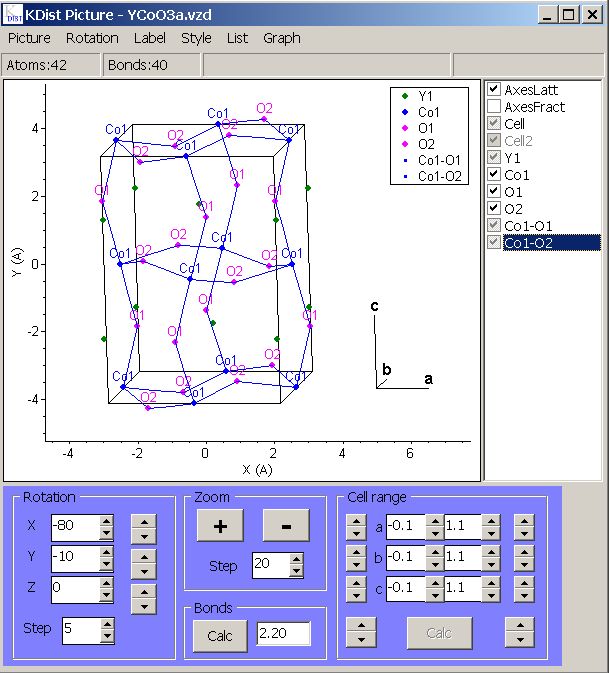Increase Rotation Y value with spinner up arrow
Viewport: 609px width, 673px height.
coord(106,552)
